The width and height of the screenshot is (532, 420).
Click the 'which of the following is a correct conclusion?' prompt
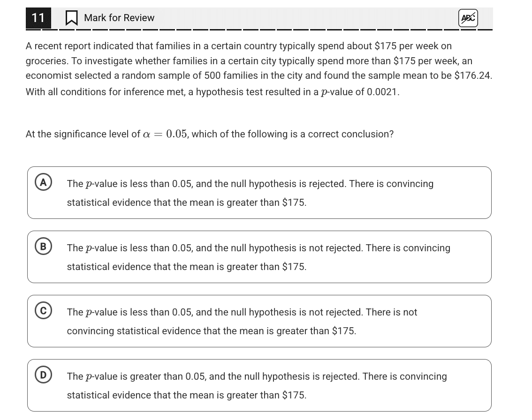point(293,134)
